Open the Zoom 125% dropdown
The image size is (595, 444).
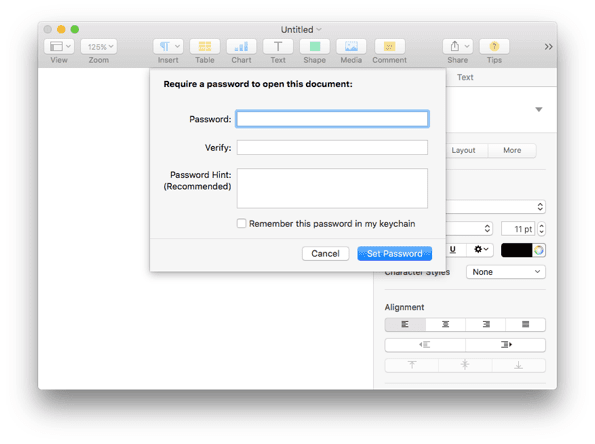coord(99,47)
